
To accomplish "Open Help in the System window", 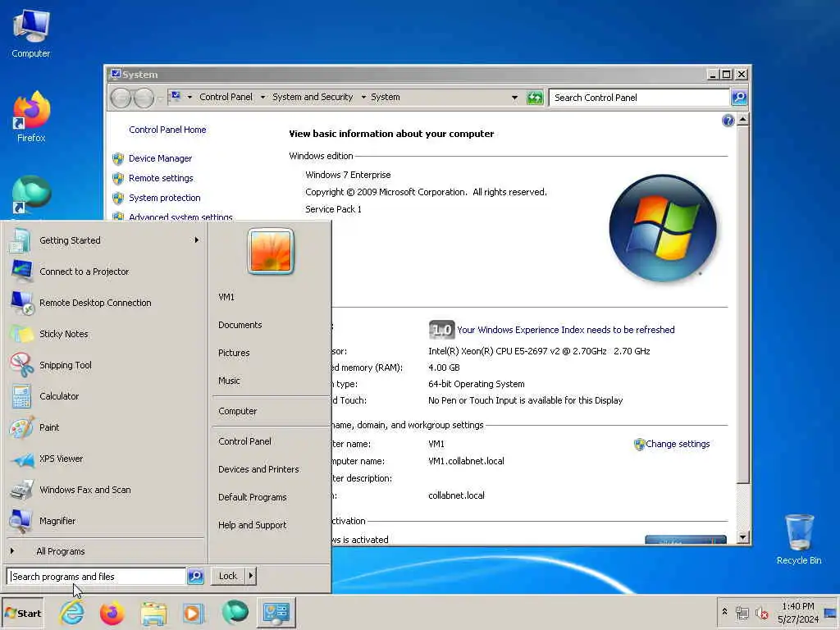I will [728, 121].
